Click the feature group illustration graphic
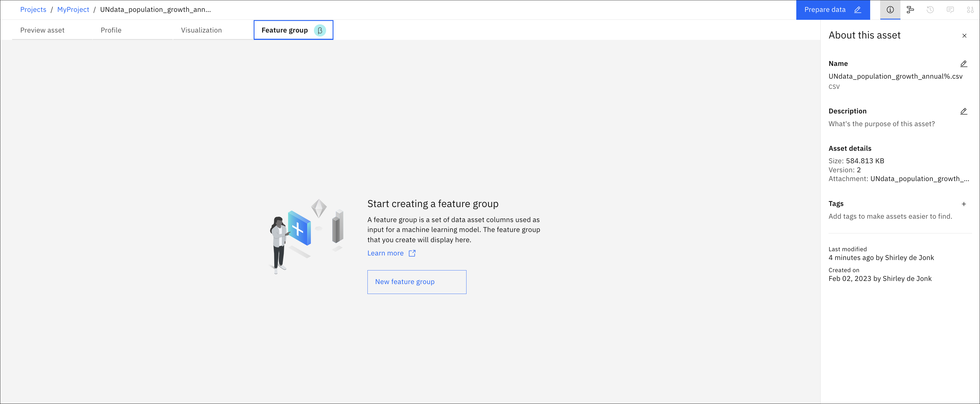This screenshot has height=404, width=980. pos(307,236)
